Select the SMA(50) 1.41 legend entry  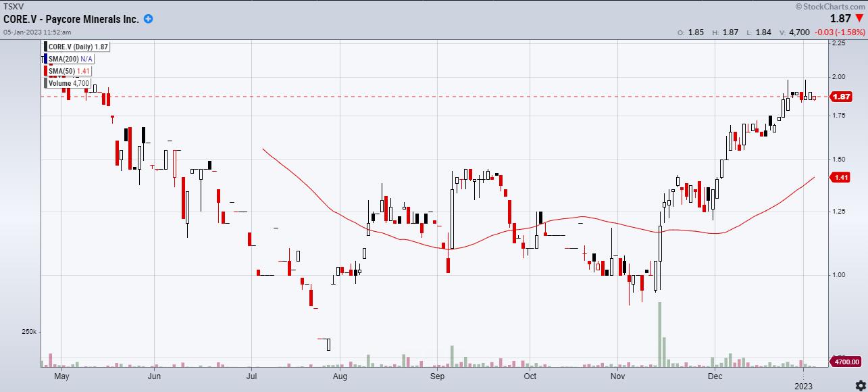tap(69, 71)
